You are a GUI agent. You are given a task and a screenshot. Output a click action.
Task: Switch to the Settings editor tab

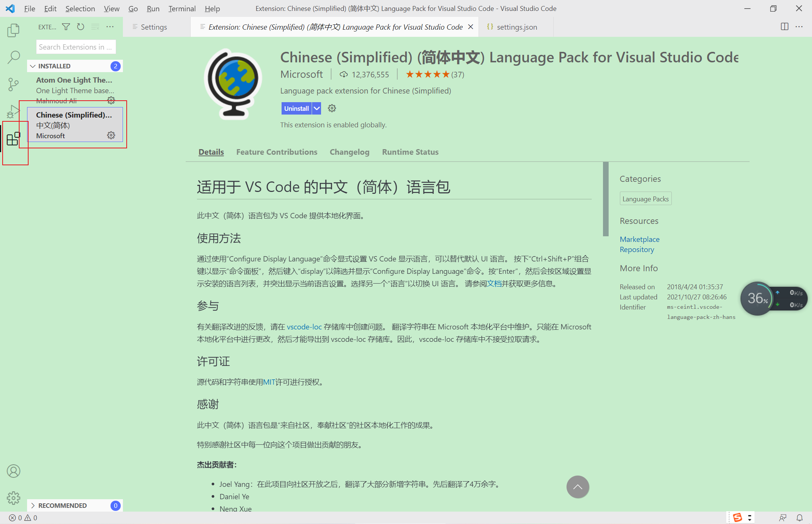click(157, 27)
